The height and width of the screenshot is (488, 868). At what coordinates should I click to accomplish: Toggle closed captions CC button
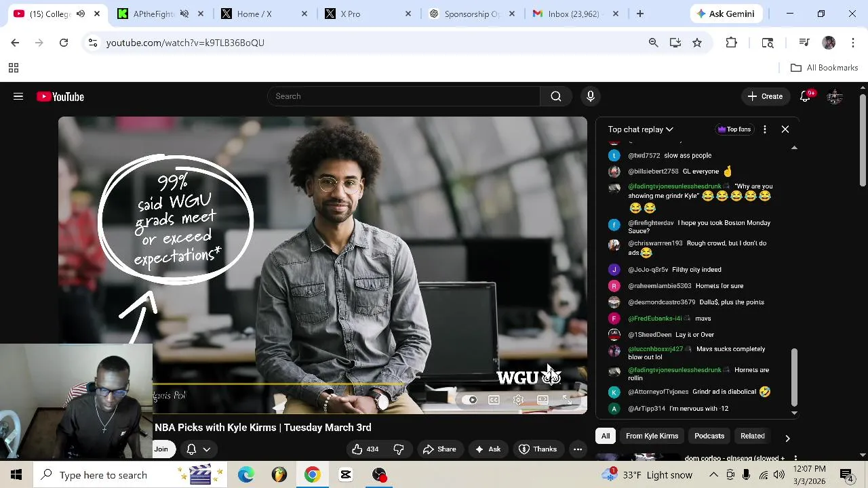pos(494,400)
